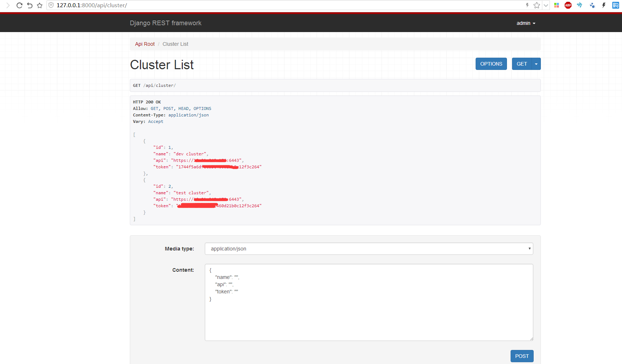The image size is (622, 364).
Task: Click the Cluster List page heading
Action: (x=162, y=65)
